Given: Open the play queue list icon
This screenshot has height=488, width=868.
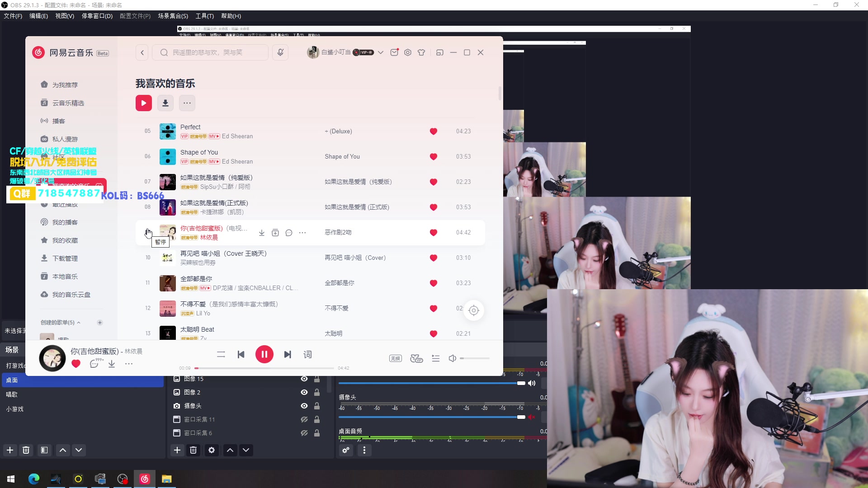Looking at the screenshot, I should [436, 358].
